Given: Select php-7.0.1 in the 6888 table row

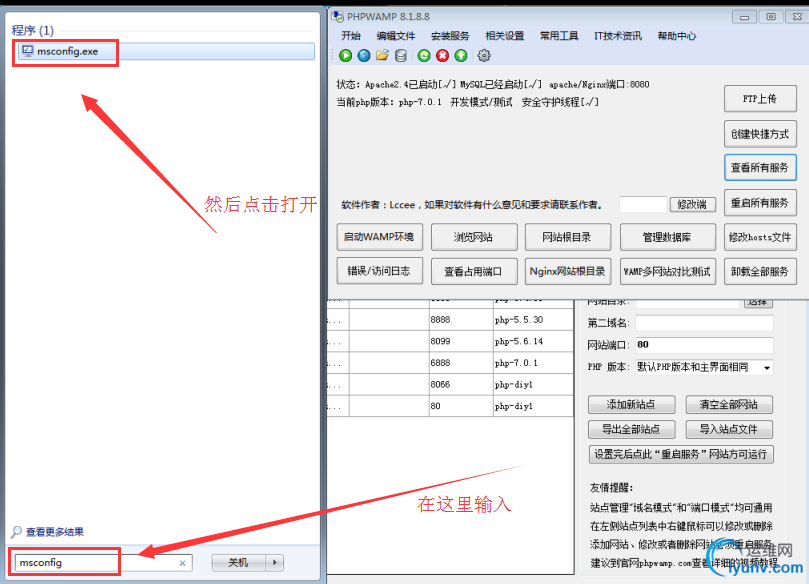Looking at the screenshot, I should coord(533,363).
